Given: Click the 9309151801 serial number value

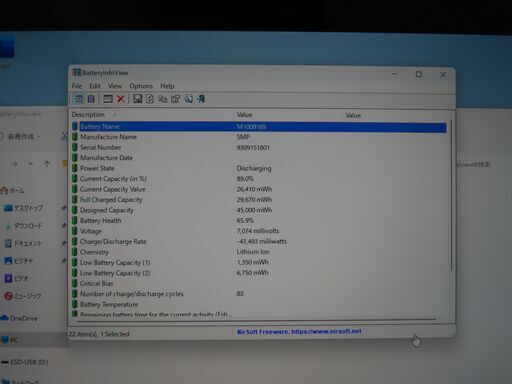Looking at the screenshot, I should pos(253,147).
